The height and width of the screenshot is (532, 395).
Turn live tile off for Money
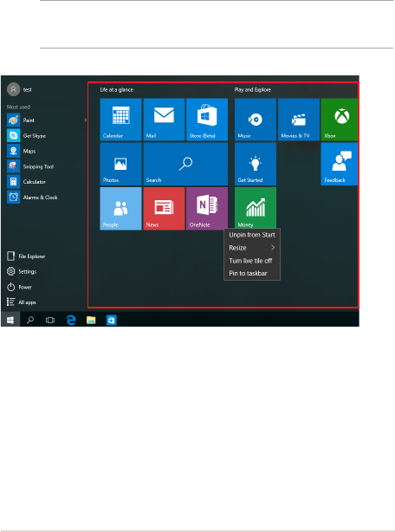coord(250,261)
